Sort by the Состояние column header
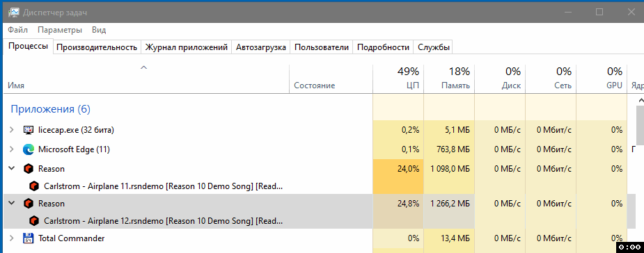Screen dimensions: 644x253 (331, 79)
